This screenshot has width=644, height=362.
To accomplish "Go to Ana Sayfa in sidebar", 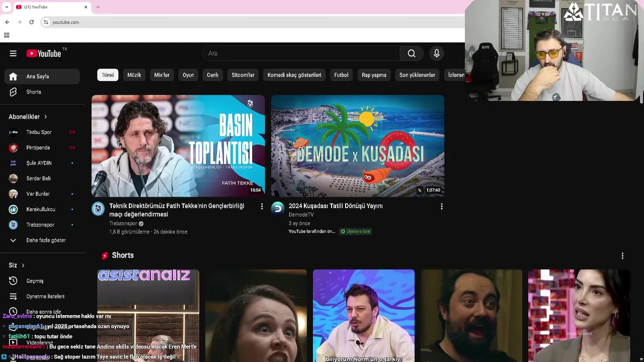I will pos(42,76).
